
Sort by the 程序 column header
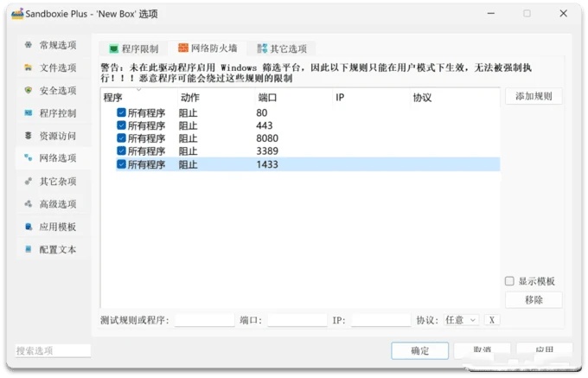(138, 98)
